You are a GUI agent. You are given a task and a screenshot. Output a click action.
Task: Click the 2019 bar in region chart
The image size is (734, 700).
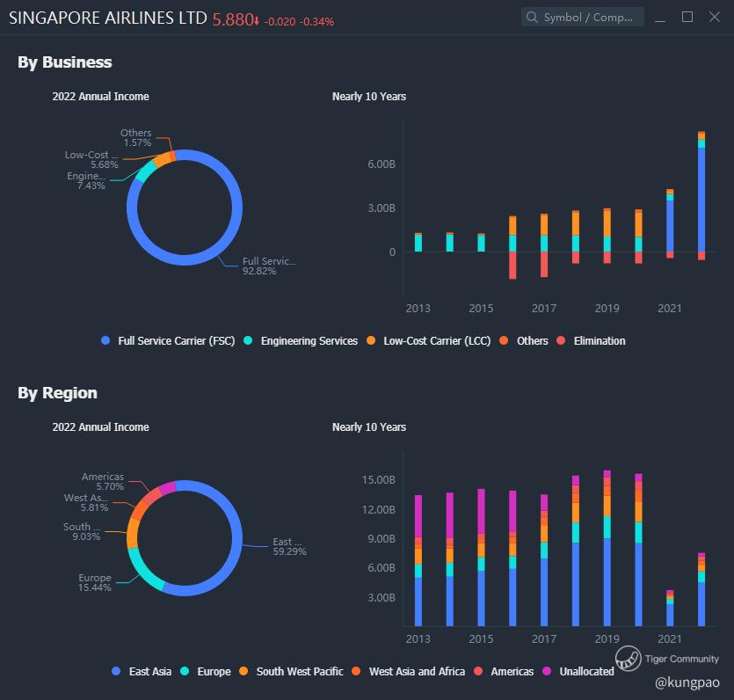(x=607, y=548)
